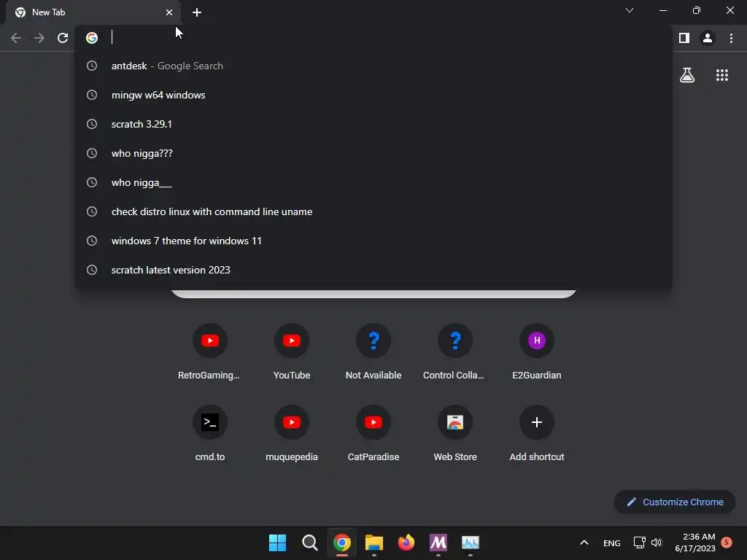Open the Search Labs flask icon
Screen dimensions: 747x560
[x=687, y=75]
